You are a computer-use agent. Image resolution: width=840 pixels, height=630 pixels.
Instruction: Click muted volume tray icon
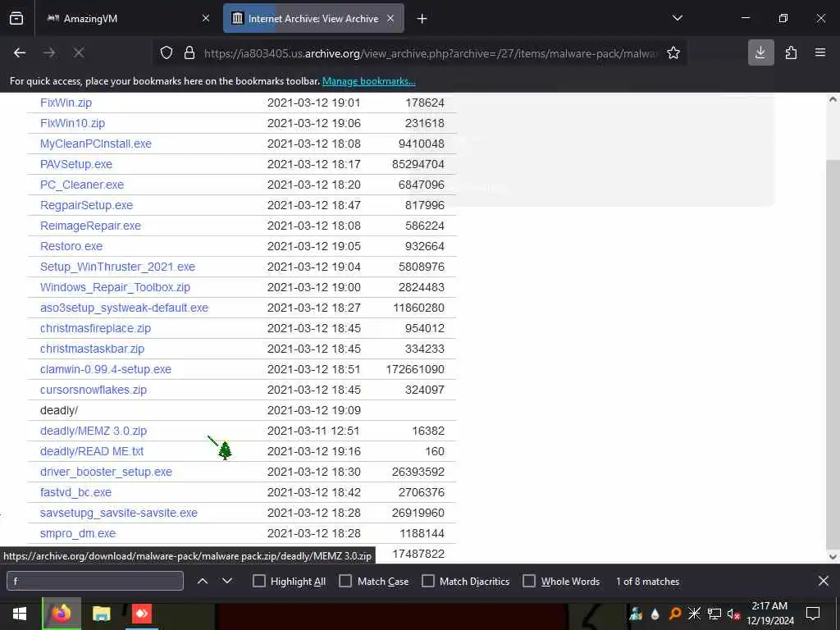[x=733, y=614]
